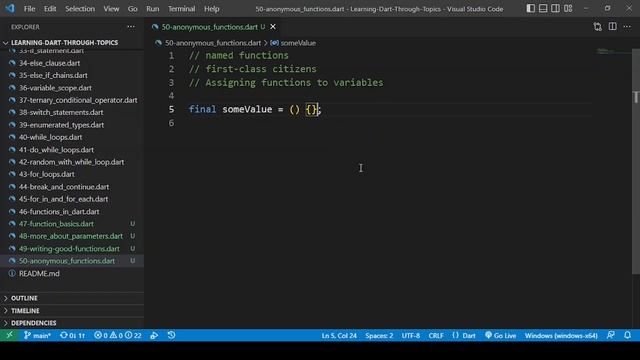Open 45-for_in_and_for_each.dart file
640x360 pixels.
pyautogui.click(x=72, y=199)
